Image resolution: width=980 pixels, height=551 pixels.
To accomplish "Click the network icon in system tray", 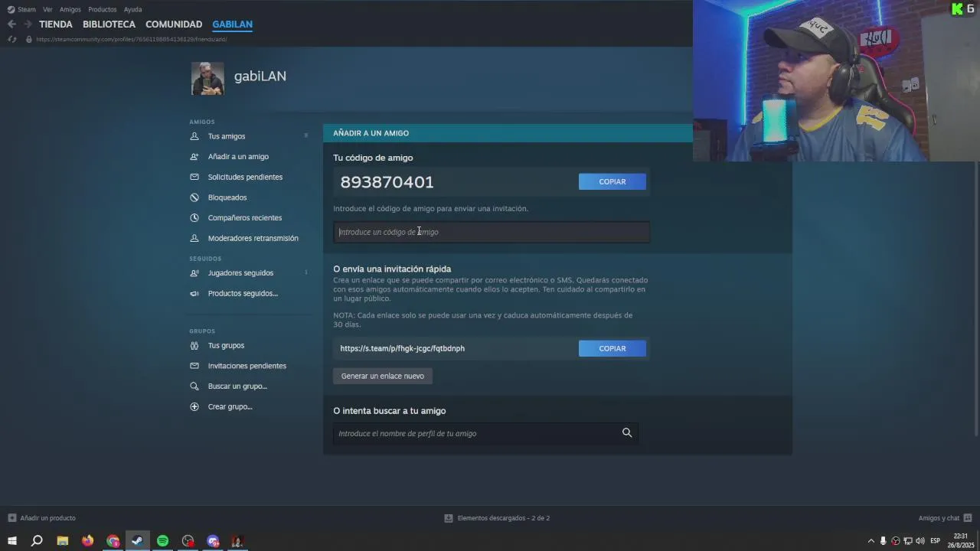I will pos(908,541).
